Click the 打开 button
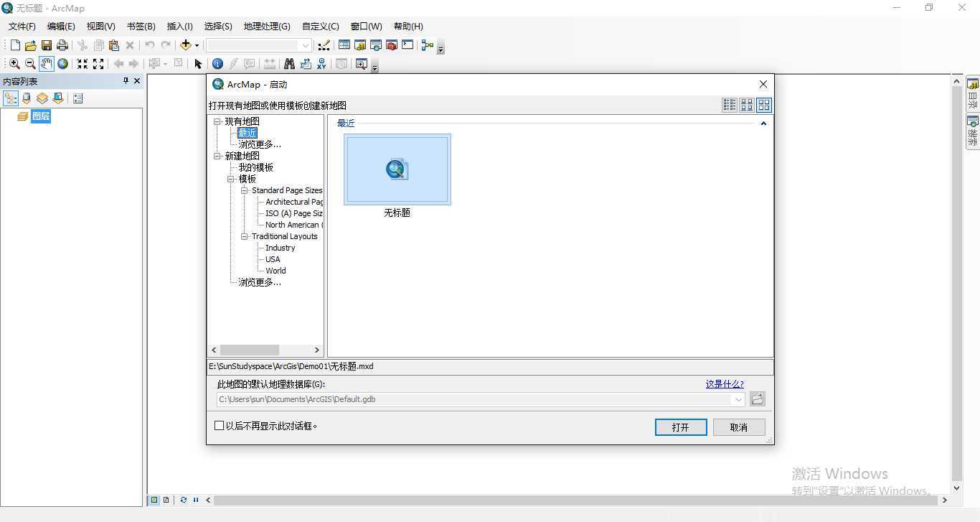 click(681, 427)
